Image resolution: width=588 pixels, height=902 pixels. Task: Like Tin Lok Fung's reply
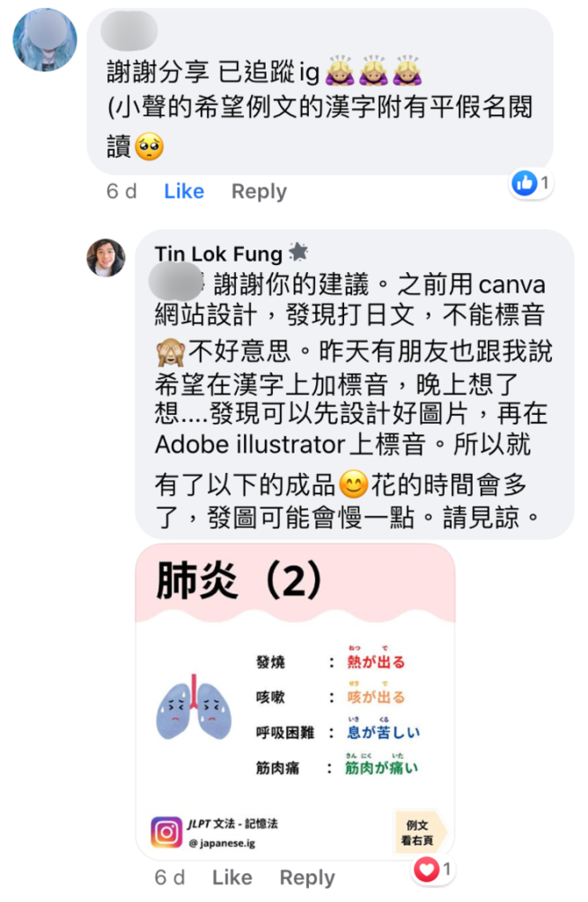[x=232, y=877]
